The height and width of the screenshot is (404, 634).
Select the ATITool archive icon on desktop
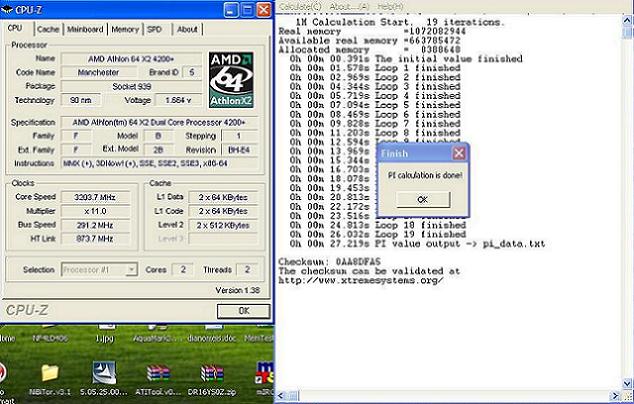tap(158, 373)
